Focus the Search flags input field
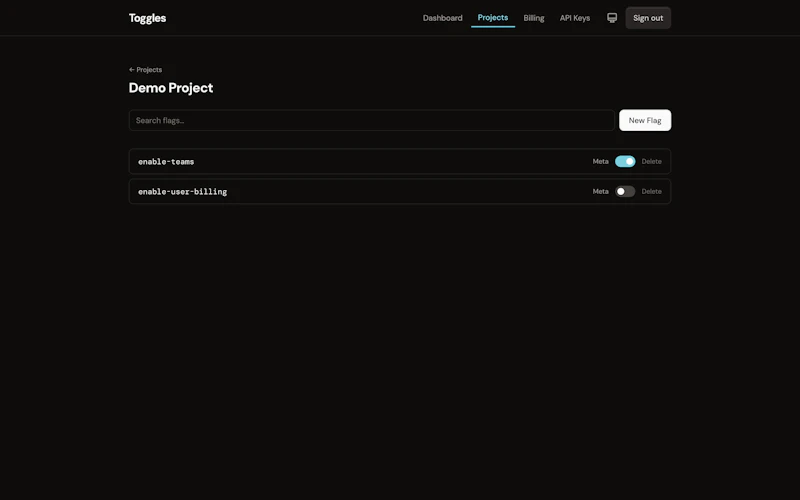This screenshot has width=800, height=500. click(x=371, y=120)
